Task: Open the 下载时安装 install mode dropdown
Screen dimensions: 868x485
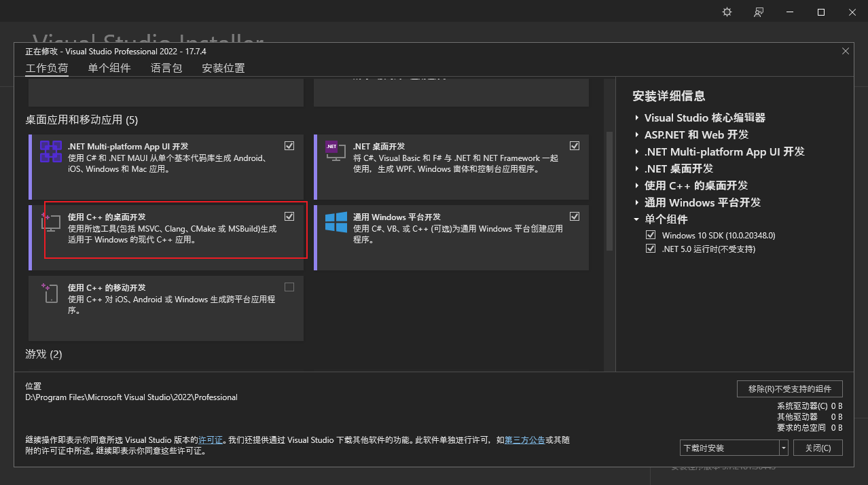Action: click(x=784, y=448)
